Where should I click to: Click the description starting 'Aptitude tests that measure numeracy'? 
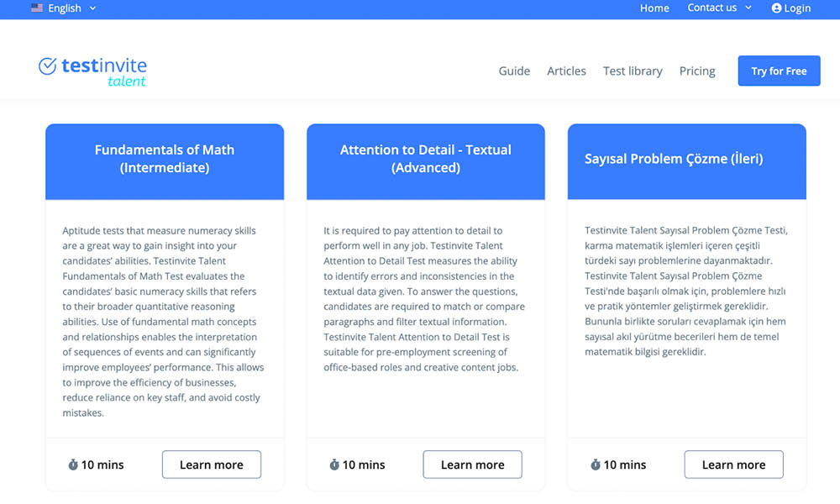pyautogui.click(x=164, y=322)
